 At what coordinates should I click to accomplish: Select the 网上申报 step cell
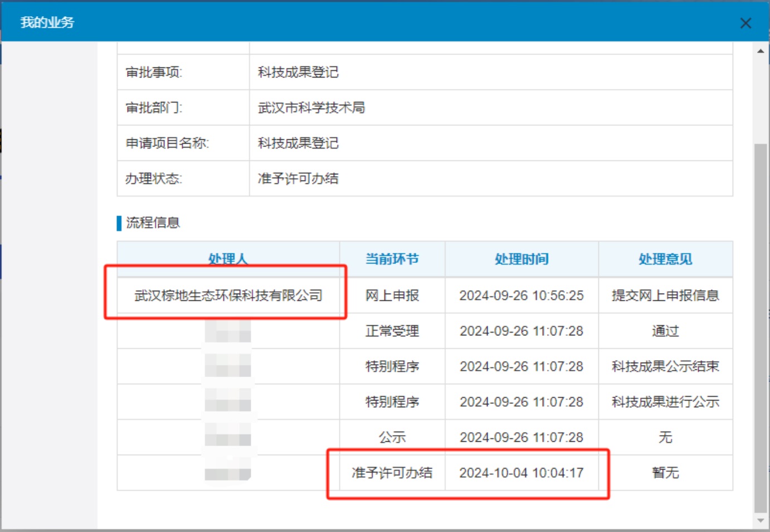(392, 295)
